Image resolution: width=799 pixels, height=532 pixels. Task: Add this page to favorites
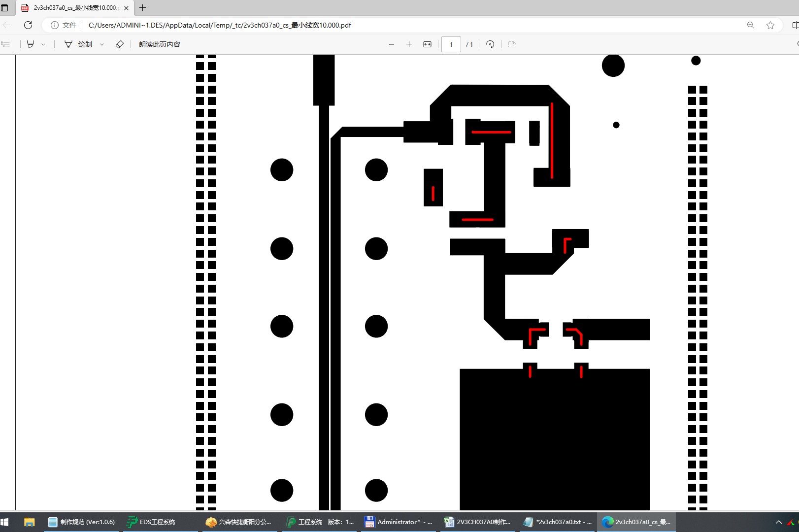[770, 25]
